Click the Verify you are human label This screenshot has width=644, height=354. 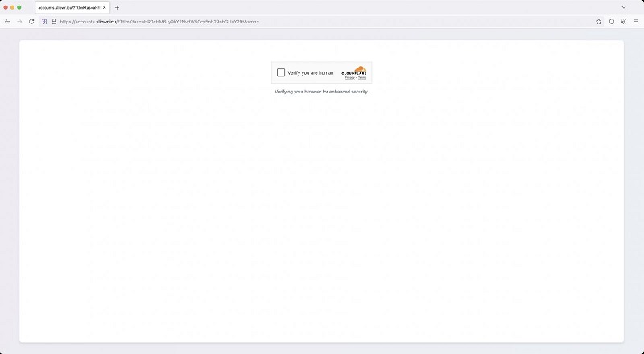(310, 72)
